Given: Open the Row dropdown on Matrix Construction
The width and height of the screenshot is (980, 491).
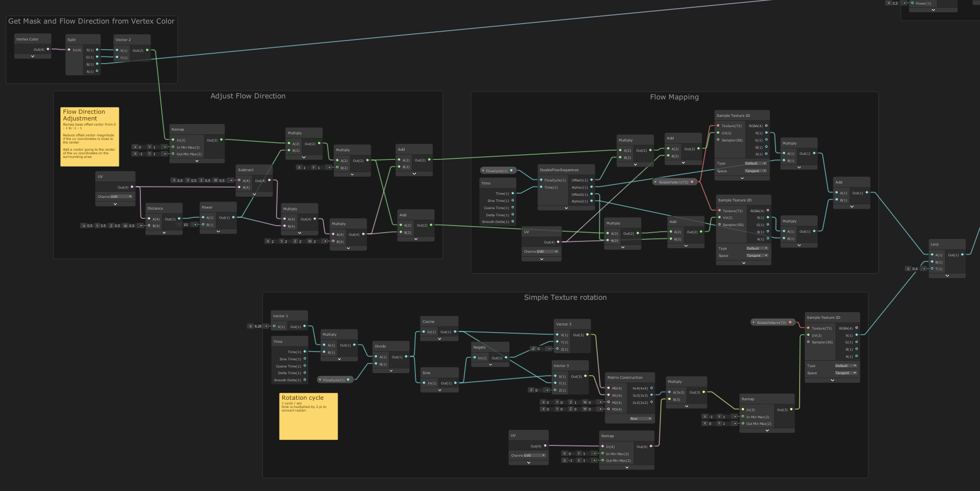Looking at the screenshot, I should pyautogui.click(x=641, y=419).
